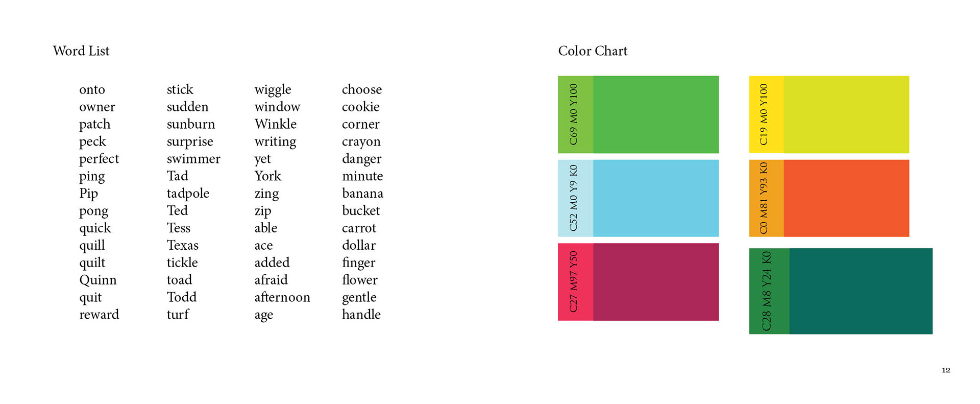
Task: Click the page number 12
Action: 946,370
